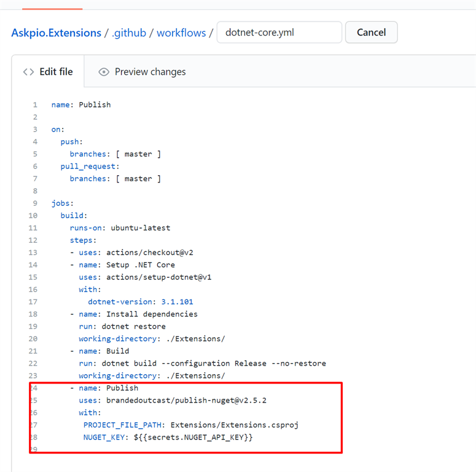Click 'uses: brandedoutcast/publish-nuget@v2.5.2' line
Viewport: 476px width, 472px height.
[x=173, y=400]
